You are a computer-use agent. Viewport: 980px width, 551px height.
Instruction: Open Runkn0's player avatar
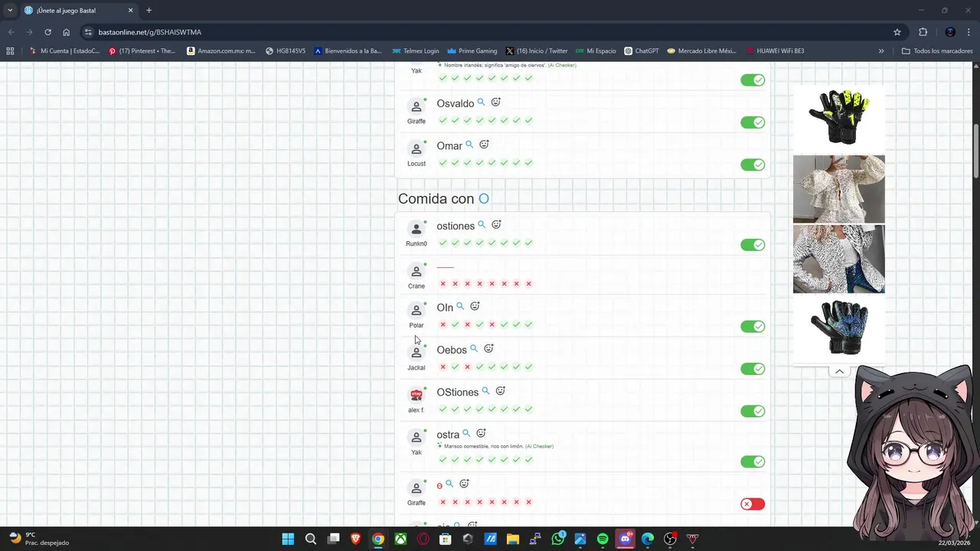[x=416, y=229]
